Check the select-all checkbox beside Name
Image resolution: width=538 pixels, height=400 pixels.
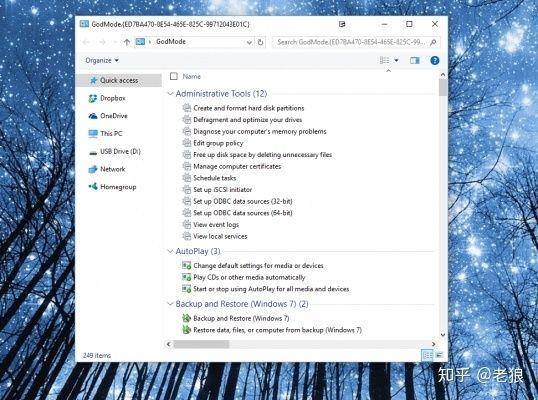click(174, 76)
